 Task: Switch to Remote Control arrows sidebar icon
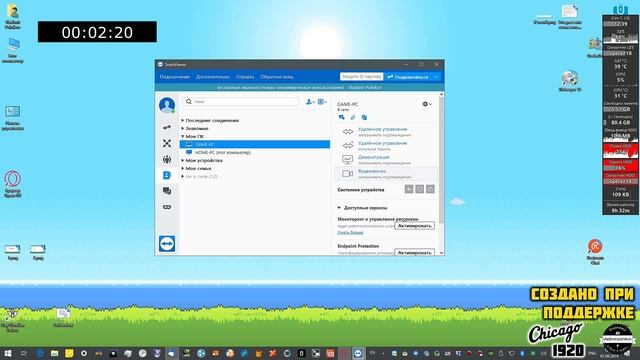pos(167,128)
